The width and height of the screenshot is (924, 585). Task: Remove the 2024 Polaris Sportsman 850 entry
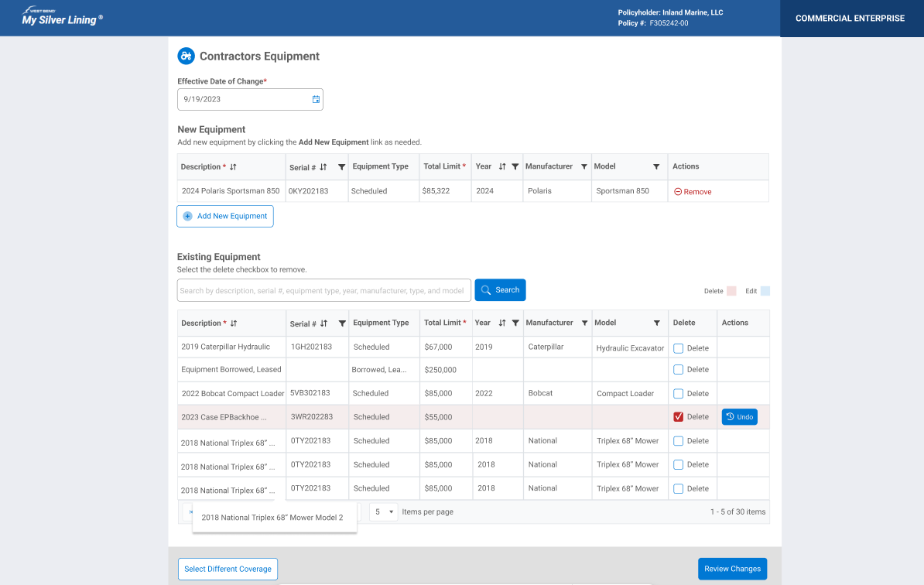click(693, 191)
